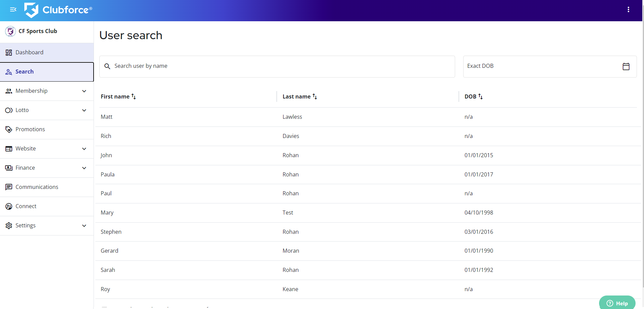This screenshot has width=644, height=309.
Task: Expand the Finance submenu chevron
Action: tap(84, 168)
